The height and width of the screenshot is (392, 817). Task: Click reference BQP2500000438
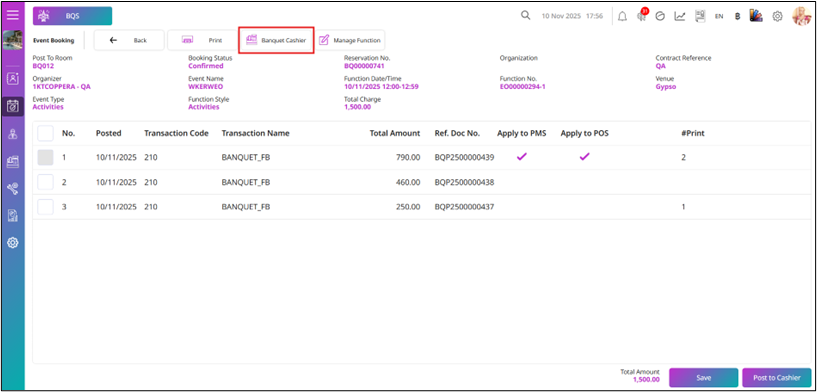pyautogui.click(x=464, y=182)
